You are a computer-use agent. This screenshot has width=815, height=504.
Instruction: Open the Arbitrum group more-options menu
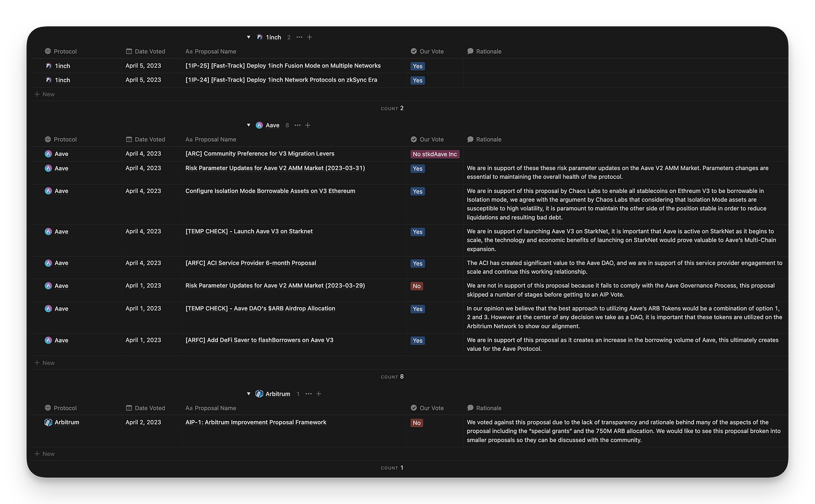click(x=308, y=394)
